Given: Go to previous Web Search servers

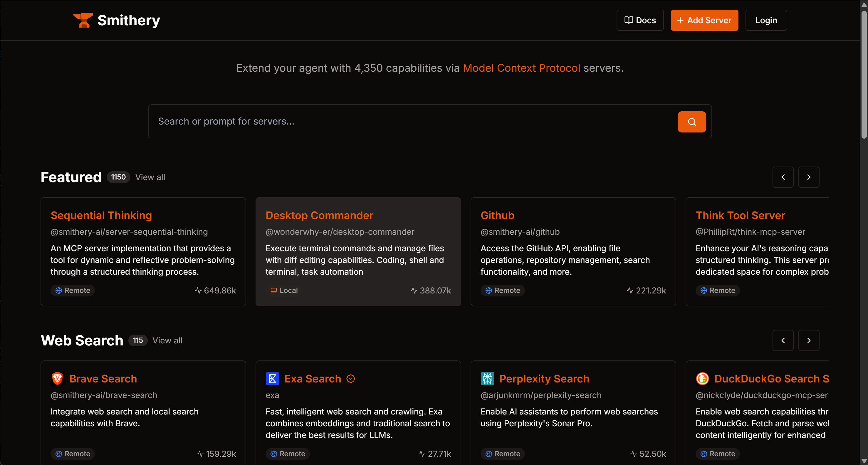Looking at the screenshot, I should [x=783, y=341].
